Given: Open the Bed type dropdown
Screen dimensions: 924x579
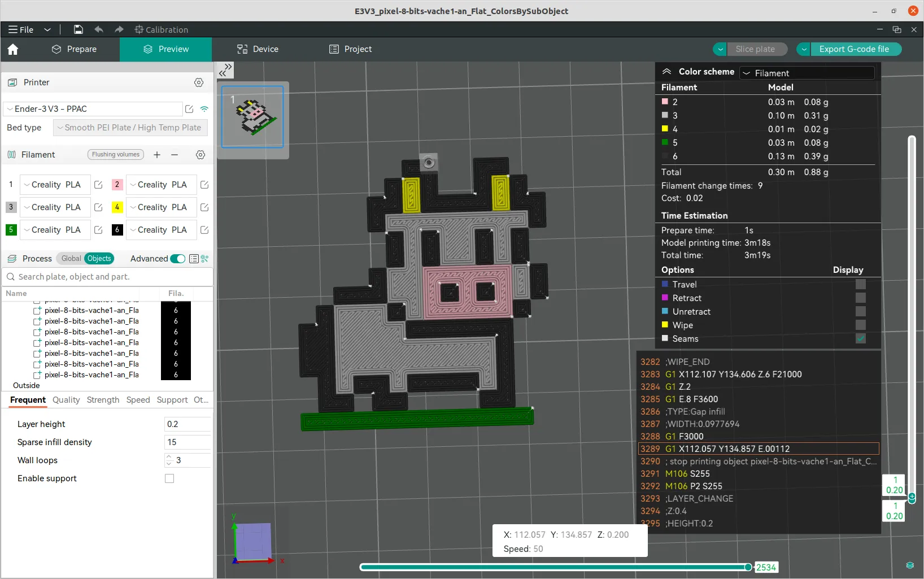Looking at the screenshot, I should (x=130, y=128).
